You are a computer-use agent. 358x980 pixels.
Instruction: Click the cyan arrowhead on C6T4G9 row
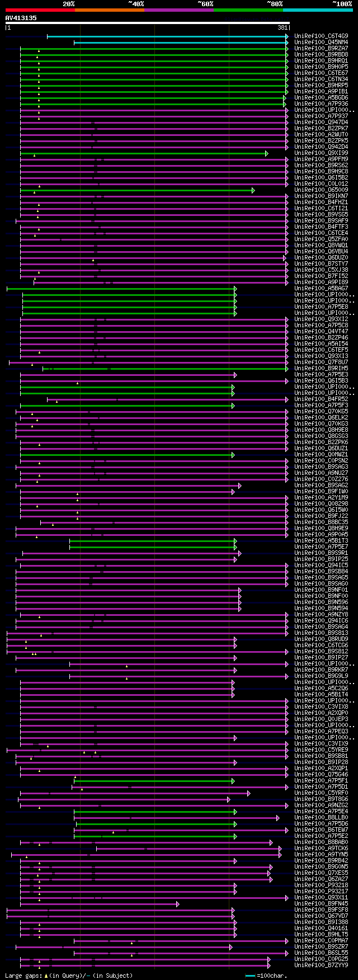[287, 36]
